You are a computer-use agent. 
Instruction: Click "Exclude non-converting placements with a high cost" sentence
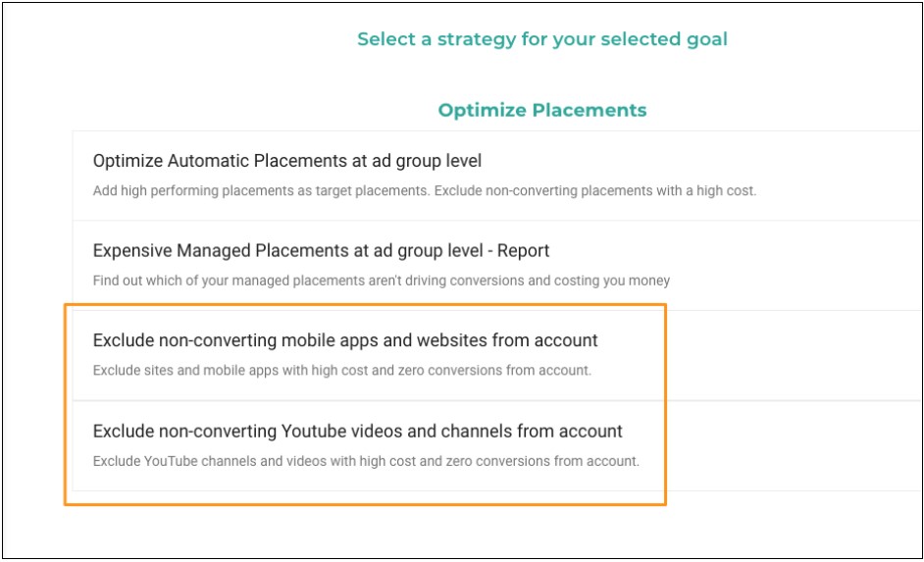point(593,190)
